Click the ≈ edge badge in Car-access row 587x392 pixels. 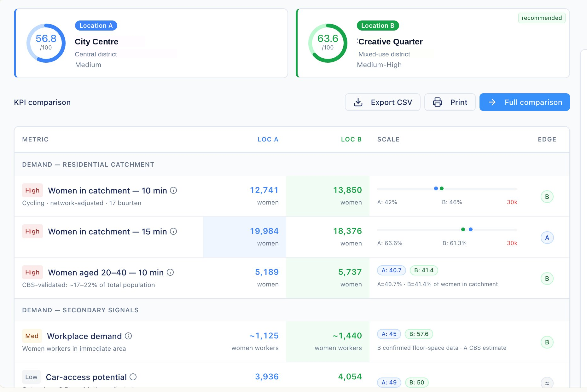pyautogui.click(x=547, y=383)
